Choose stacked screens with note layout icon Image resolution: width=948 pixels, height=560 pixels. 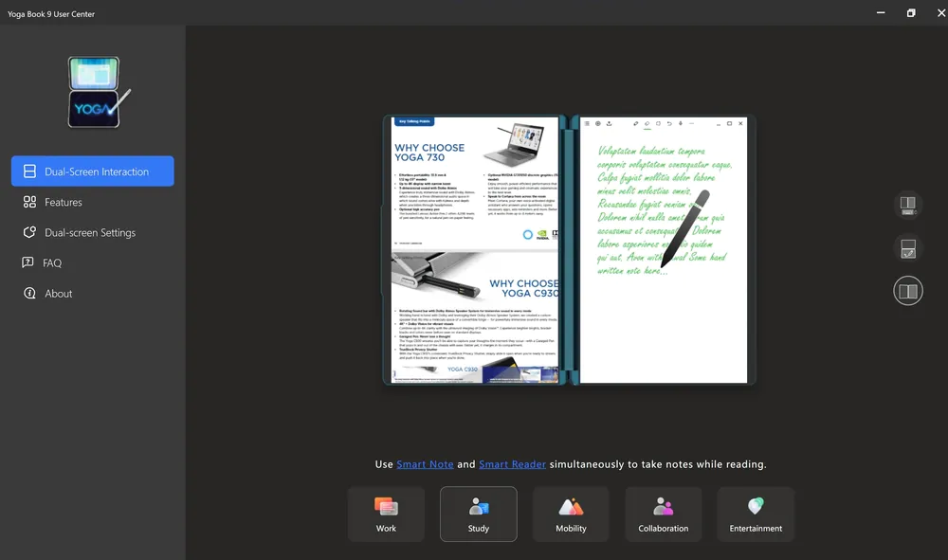[x=908, y=248]
